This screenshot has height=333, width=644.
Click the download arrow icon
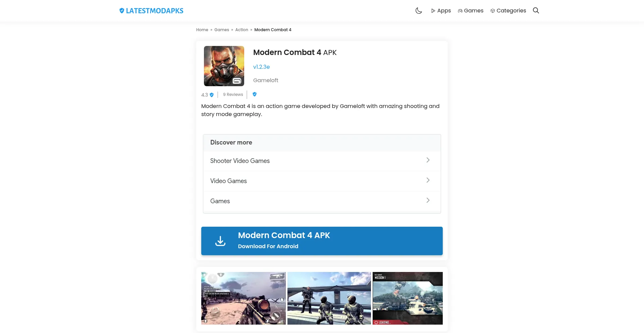click(220, 241)
